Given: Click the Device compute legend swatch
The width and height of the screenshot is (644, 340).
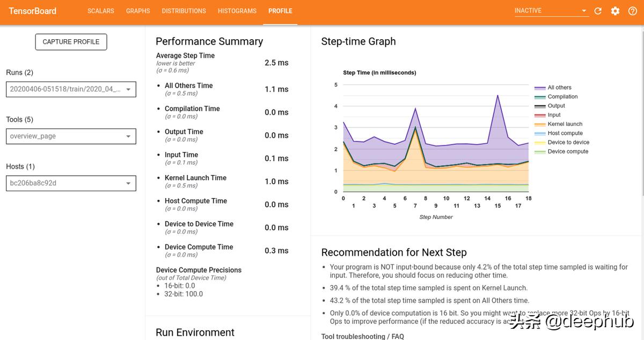Looking at the screenshot, I should [x=540, y=151].
